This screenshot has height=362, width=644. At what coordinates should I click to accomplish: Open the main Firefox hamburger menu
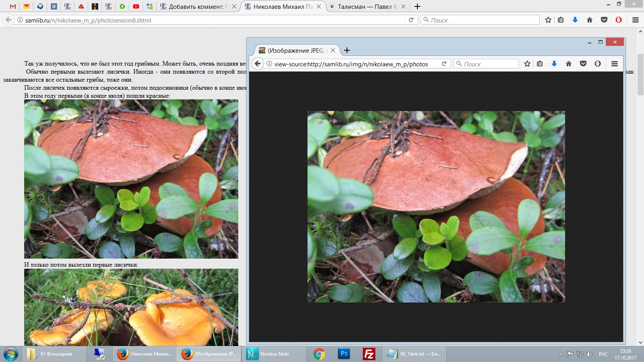pos(636,20)
